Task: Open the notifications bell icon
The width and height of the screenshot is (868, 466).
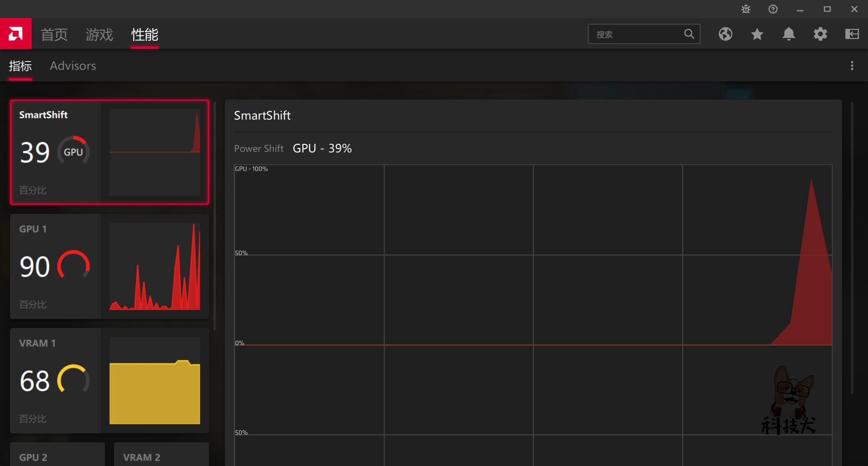Action: 789,34
